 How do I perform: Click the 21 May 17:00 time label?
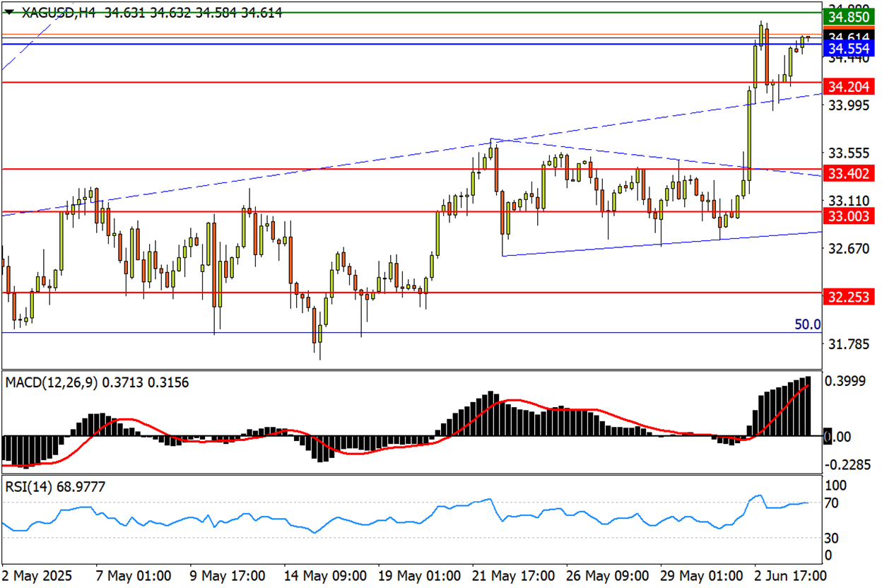tap(514, 575)
